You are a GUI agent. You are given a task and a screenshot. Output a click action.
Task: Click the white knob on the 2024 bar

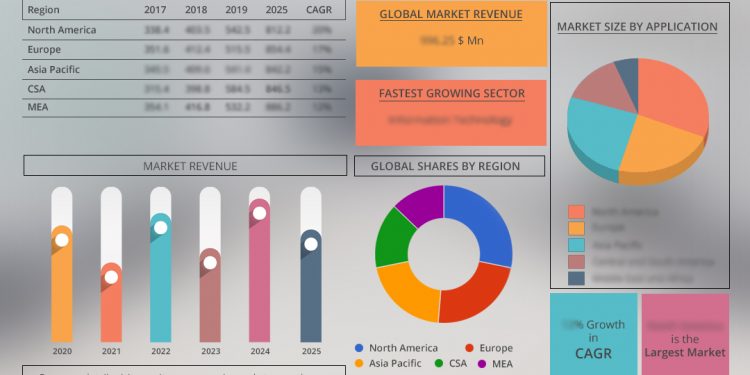259,213
